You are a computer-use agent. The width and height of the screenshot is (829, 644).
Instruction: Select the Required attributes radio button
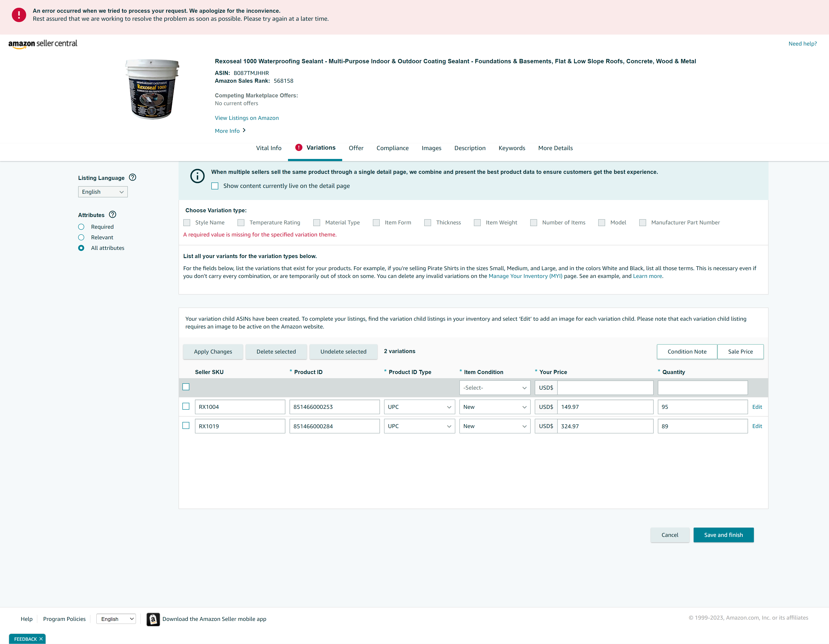[81, 227]
